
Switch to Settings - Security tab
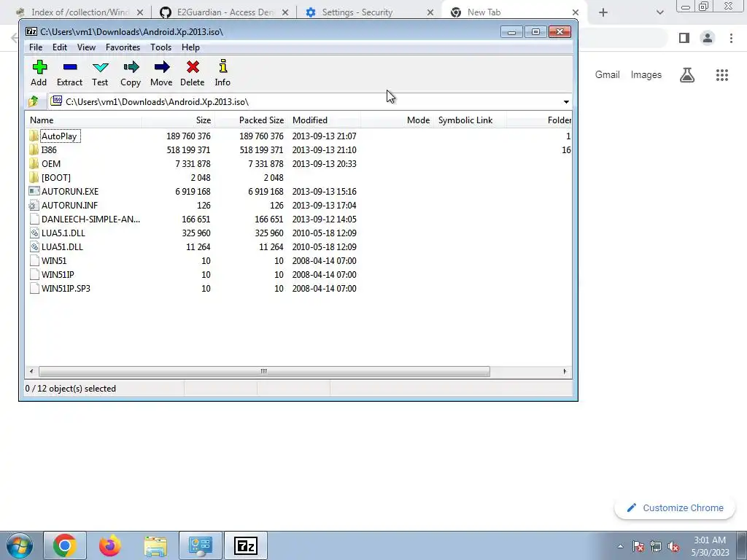367,12
